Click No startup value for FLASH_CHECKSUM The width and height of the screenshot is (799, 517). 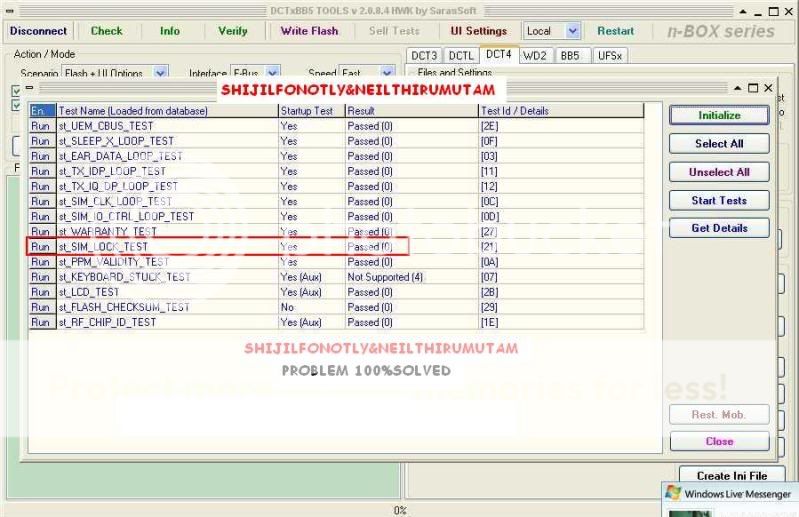(x=311, y=307)
